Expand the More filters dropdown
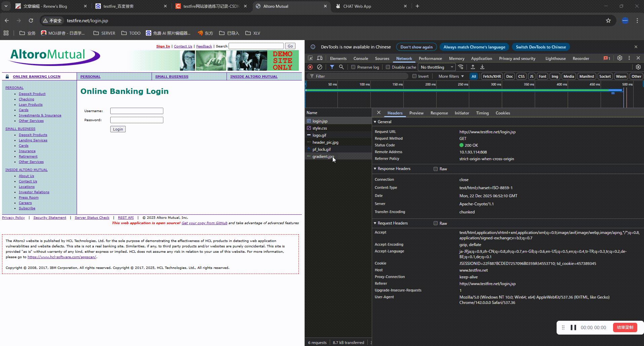The height and width of the screenshot is (346, 644). pos(451,76)
